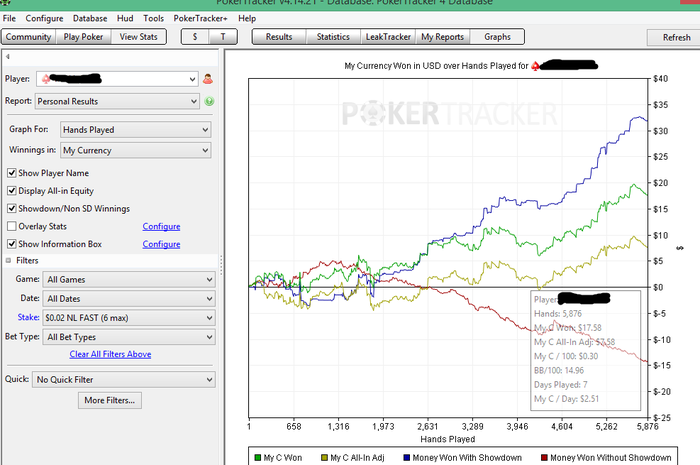The height and width of the screenshot is (465, 700).
Task: Collapse the Filters section toggle icon
Action: click(x=8, y=261)
